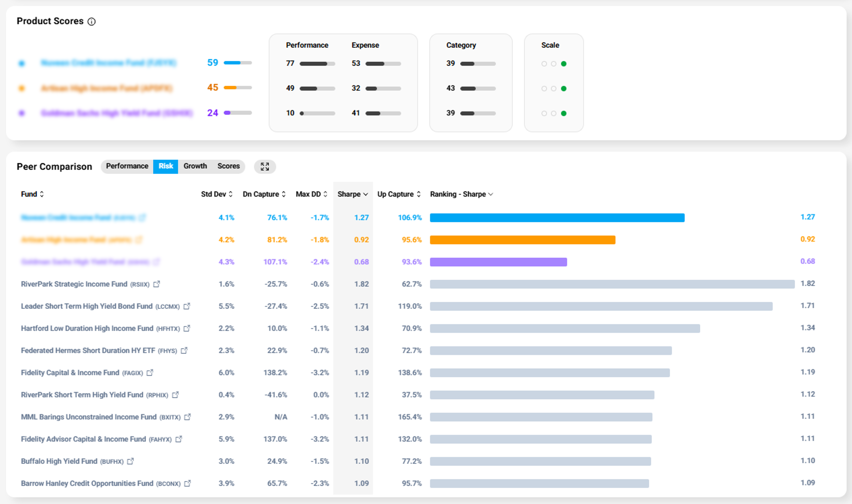This screenshot has height=504, width=852.
Task: Open MML Barings Unconstrained Income Fund link
Action: pos(101,417)
